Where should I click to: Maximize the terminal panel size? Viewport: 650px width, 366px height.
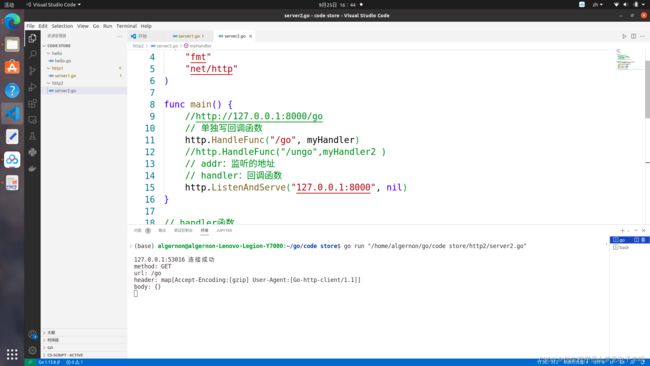point(636,230)
